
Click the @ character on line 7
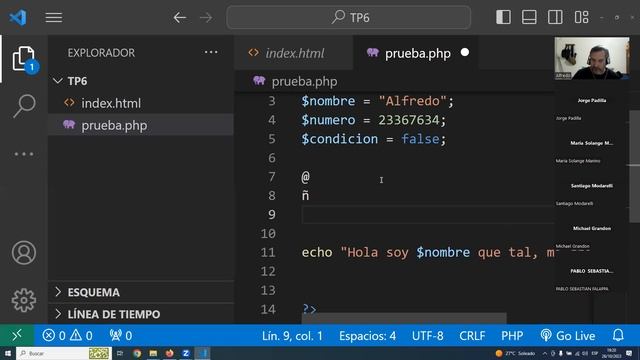pyautogui.click(x=305, y=177)
